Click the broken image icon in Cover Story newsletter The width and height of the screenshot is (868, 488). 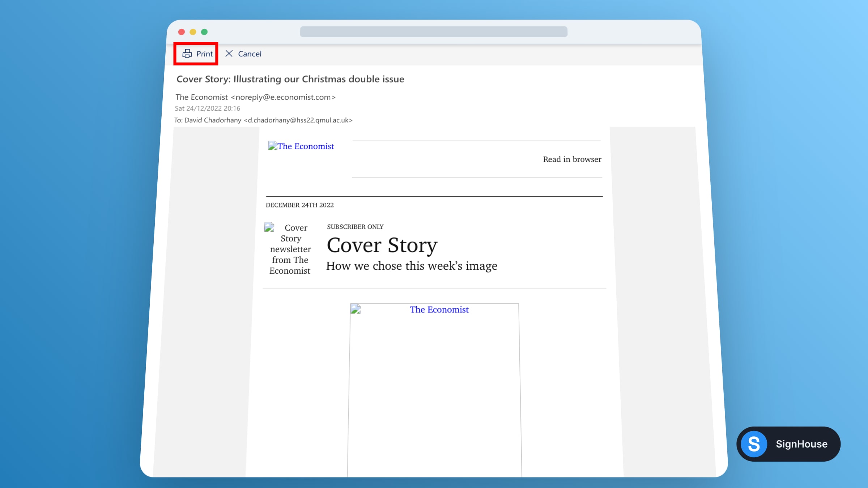(269, 227)
